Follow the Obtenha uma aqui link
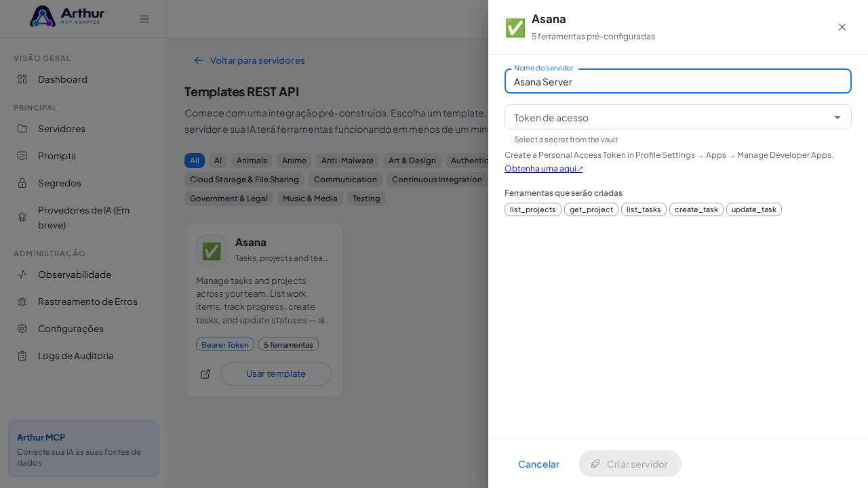The width and height of the screenshot is (868, 488). [x=543, y=168]
